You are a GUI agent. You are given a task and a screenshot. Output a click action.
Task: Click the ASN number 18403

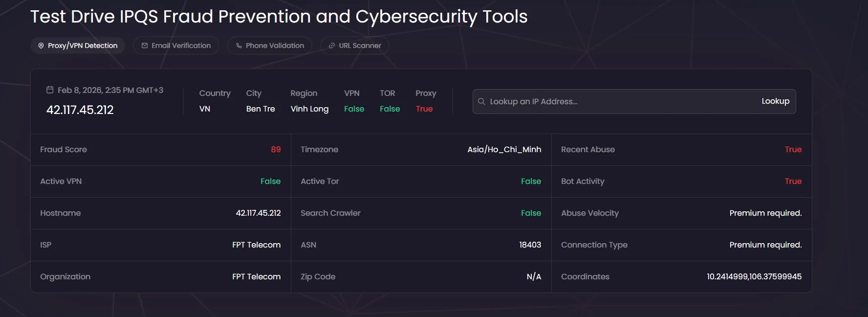click(530, 245)
